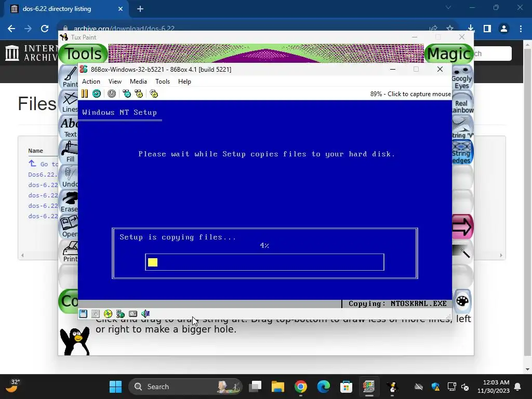Screen dimensions: 532x399
Task: Open the color palette picker in Tux Paint
Action: 462,301
